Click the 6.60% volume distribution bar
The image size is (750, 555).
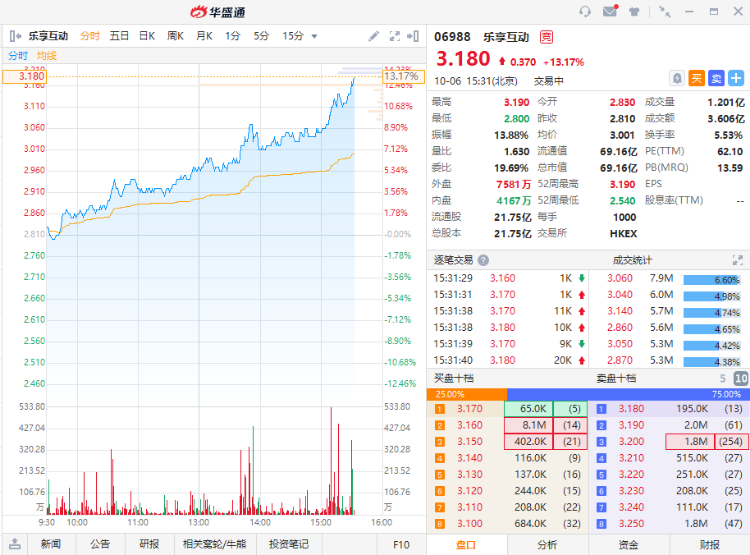(x=712, y=280)
